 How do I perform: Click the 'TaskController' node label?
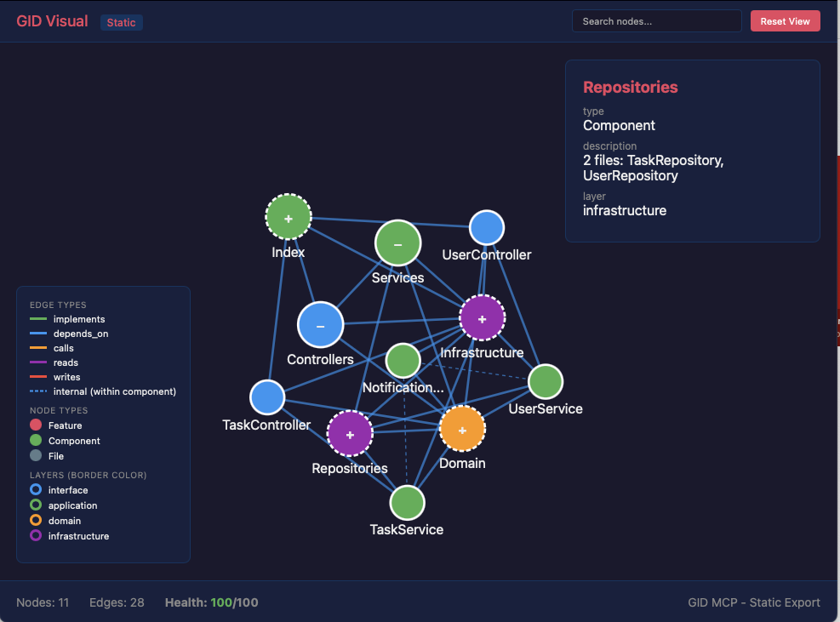click(x=266, y=425)
